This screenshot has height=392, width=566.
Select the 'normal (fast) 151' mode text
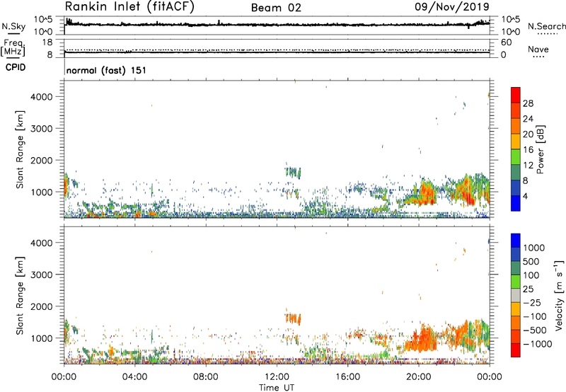[107, 70]
